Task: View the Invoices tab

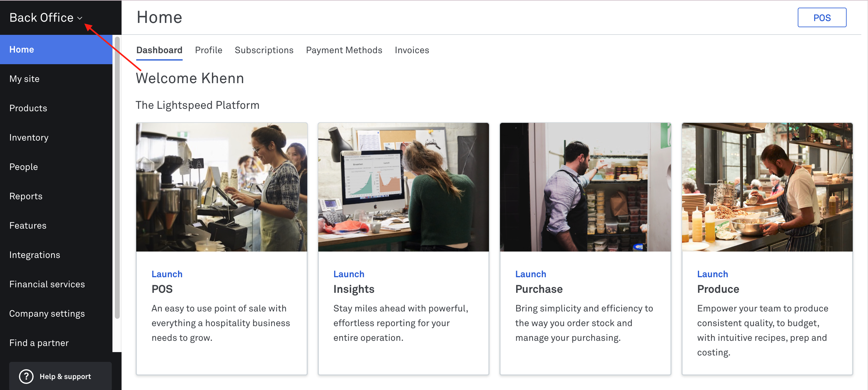Action: tap(412, 50)
